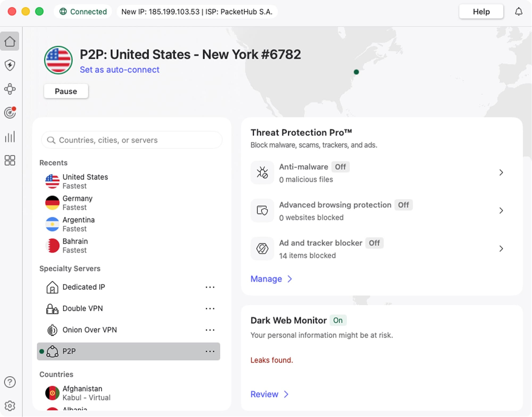The width and height of the screenshot is (532, 417).
Task: Open Meshnet icon in sidebar
Action: (10, 89)
